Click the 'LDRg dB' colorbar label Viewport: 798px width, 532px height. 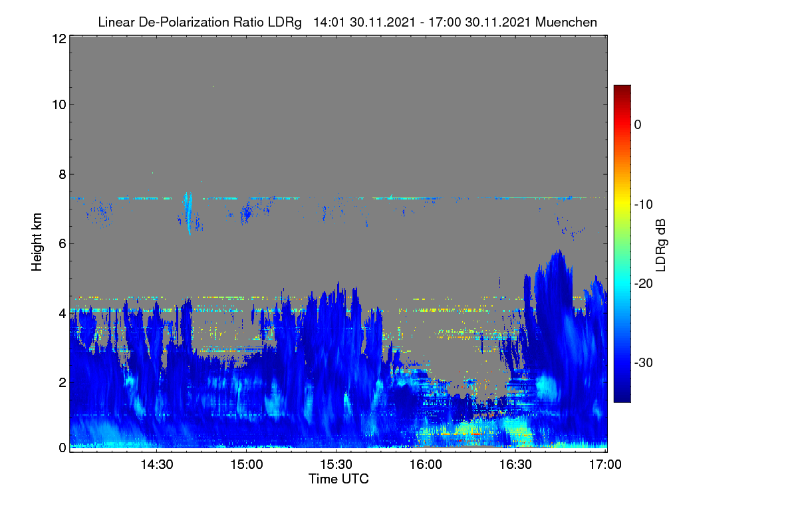[660, 245]
